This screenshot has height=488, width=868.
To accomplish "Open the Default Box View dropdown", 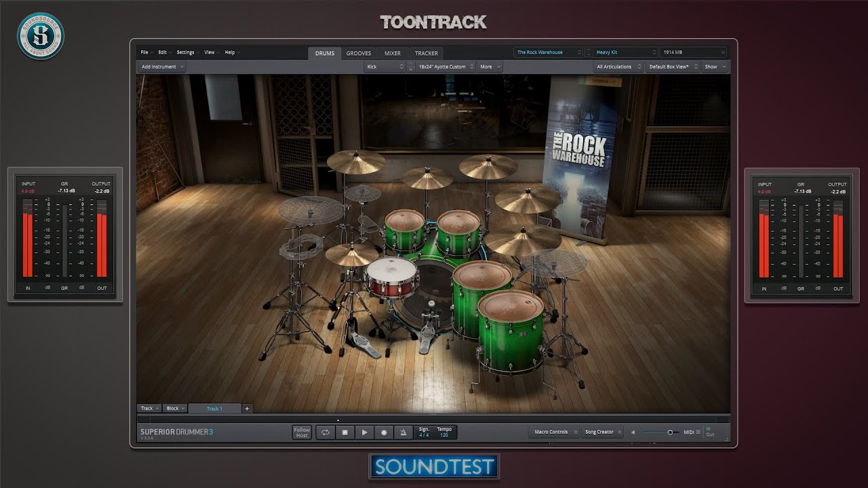I will [x=673, y=67].
